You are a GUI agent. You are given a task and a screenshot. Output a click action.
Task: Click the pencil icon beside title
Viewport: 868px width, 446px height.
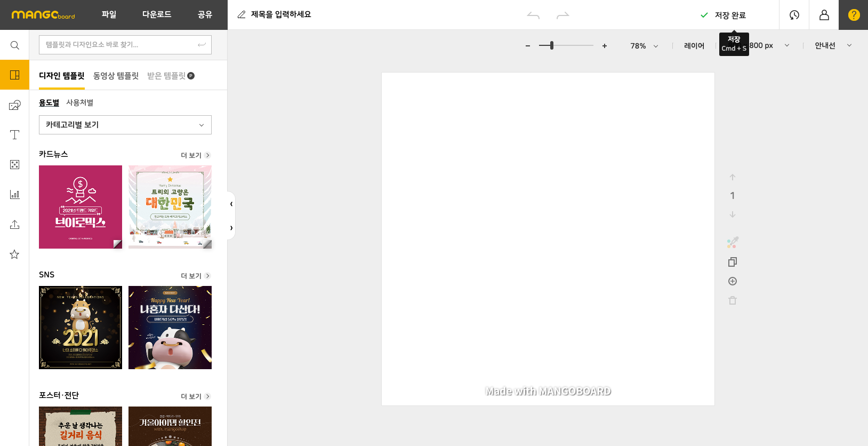pyautogui.click(x=242, y=14)
